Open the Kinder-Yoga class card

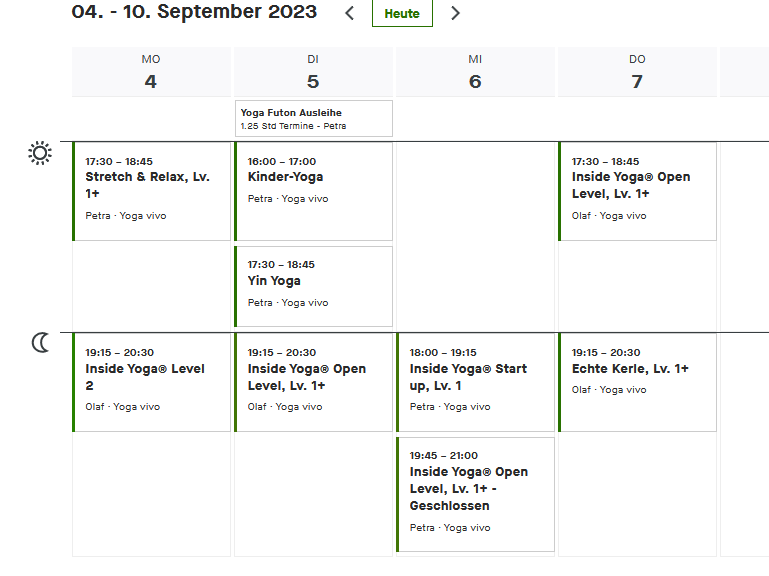[314, 191]
